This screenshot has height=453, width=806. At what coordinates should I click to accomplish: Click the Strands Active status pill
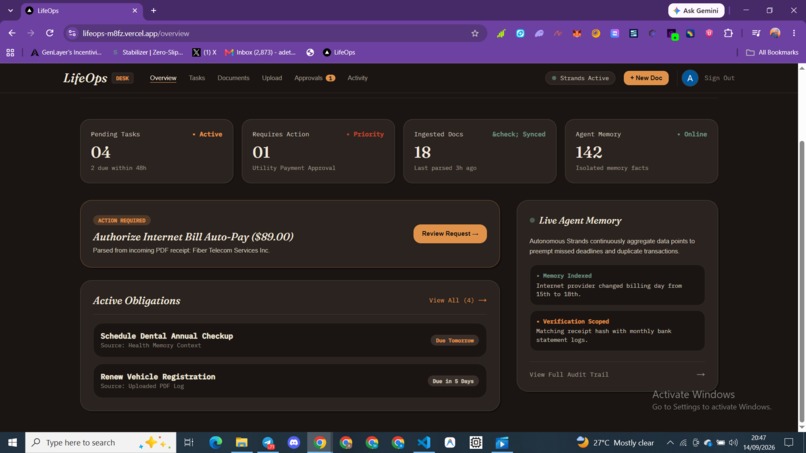(x=580, y=78)
